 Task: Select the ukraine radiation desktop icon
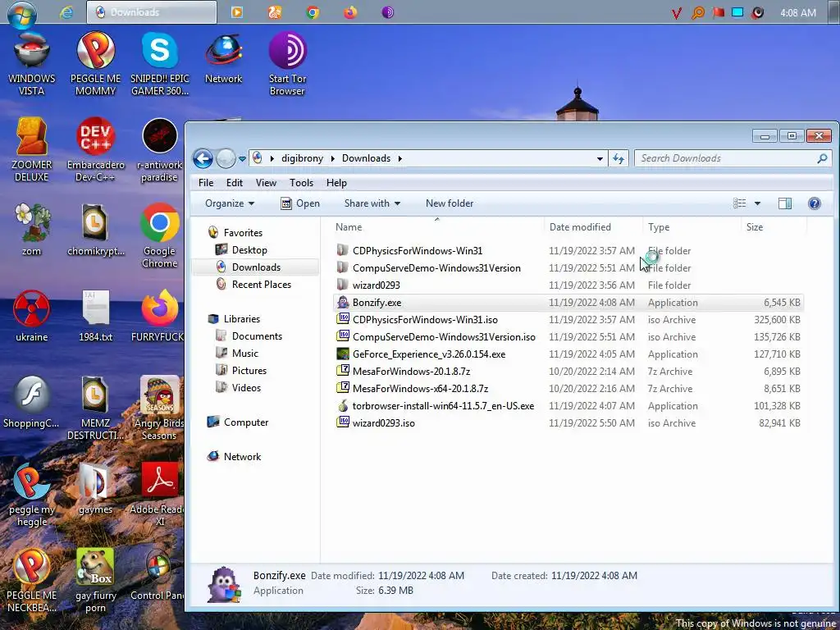[x=32, y=316]
